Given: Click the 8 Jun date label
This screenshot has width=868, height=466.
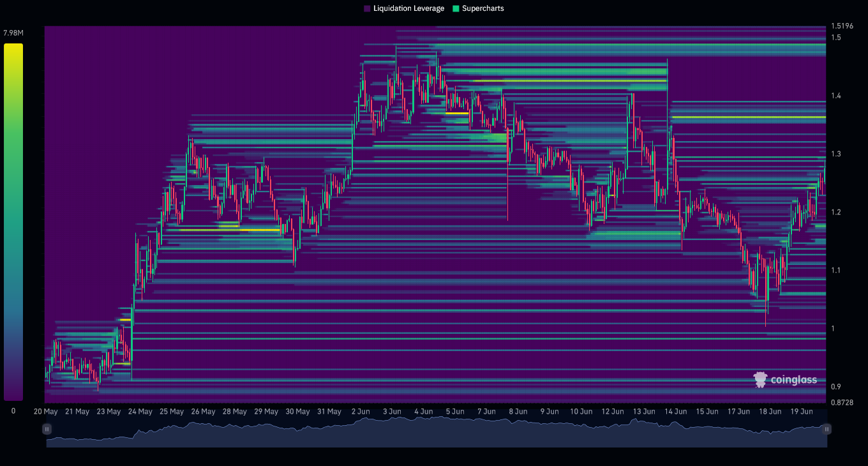Looking at the screenshot, I should 518,412.
